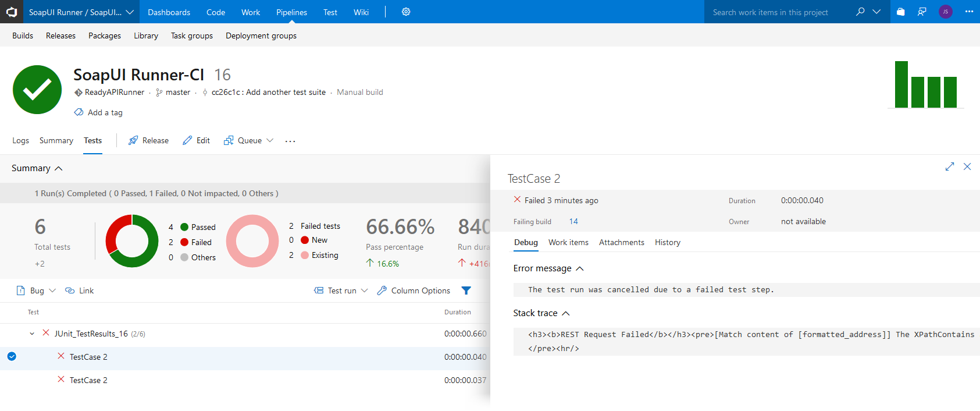The width and height of the screenshot is (980, 411).
Task: Click the Edit pencil icon
Action: [x=187, y=140]
